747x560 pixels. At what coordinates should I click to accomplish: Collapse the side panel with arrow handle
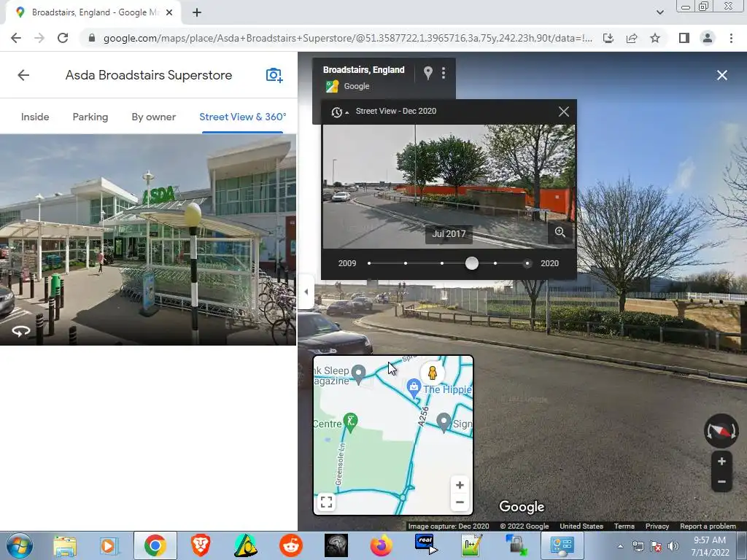coord(306,292)
